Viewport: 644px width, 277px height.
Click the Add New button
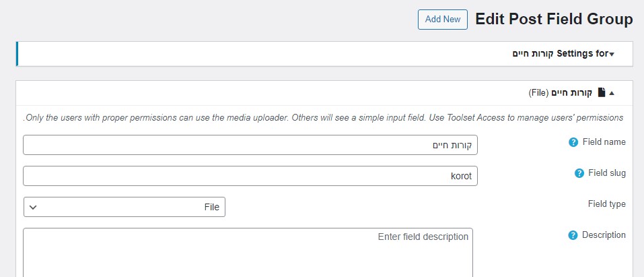(x=442, y=20)
